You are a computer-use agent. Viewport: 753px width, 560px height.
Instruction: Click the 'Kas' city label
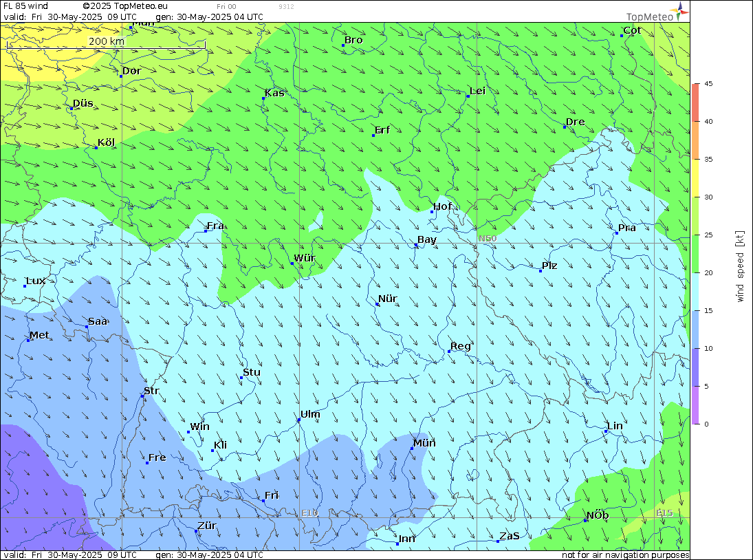coord(274,93)
